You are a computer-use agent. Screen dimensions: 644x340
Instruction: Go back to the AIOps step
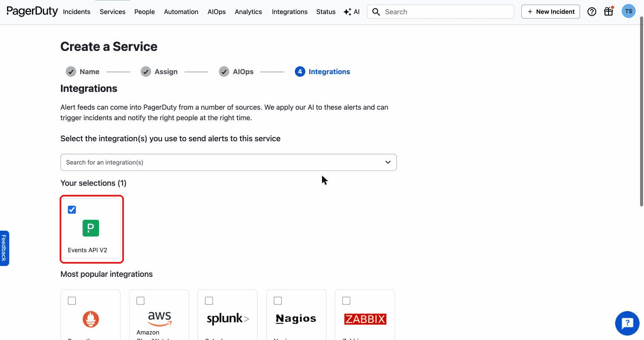pyautogui.click(x=243, y=72)
